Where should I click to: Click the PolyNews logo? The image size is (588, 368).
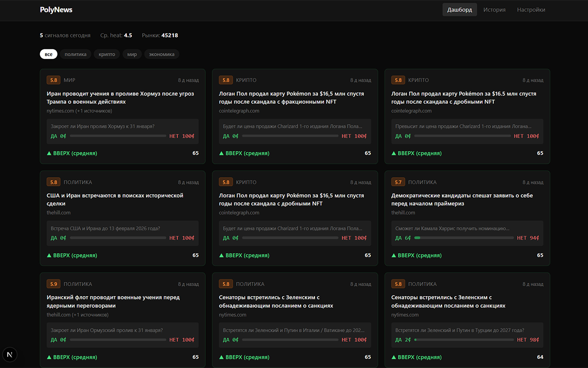56,10
